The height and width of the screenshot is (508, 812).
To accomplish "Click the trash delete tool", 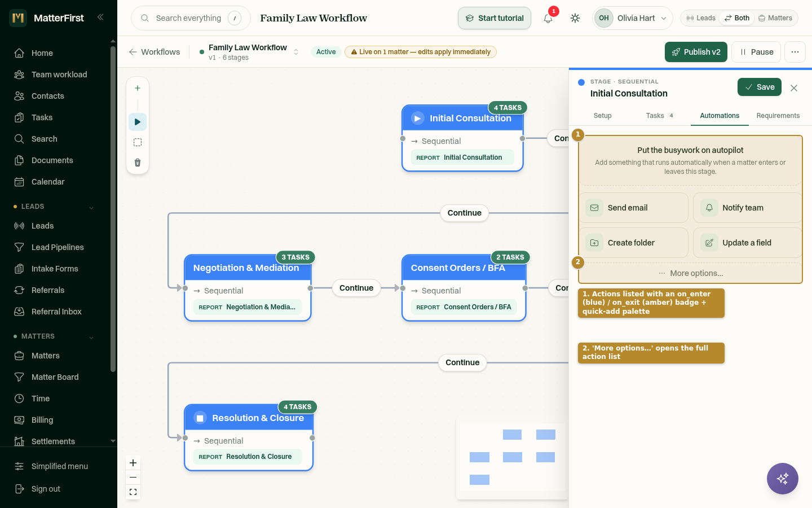I will click(138, 163).
